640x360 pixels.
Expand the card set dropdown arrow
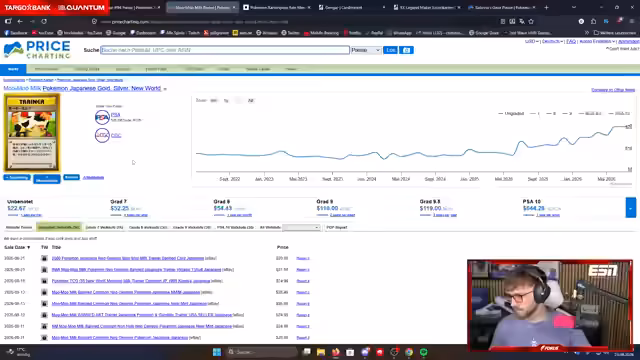(165, 89)
